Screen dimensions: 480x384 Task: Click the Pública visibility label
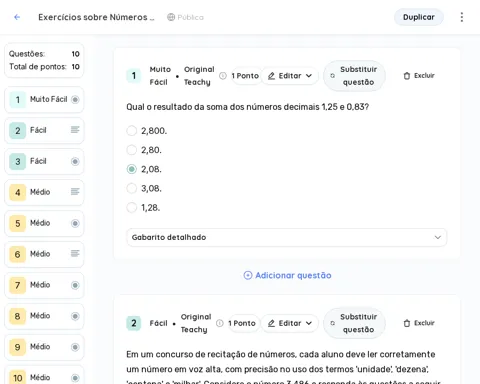190,17
